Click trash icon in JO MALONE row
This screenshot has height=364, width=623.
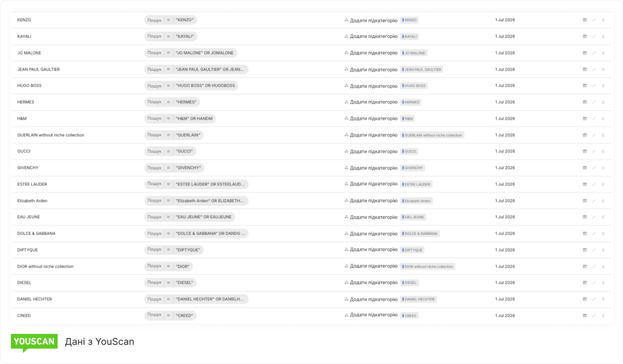point(603,53)
